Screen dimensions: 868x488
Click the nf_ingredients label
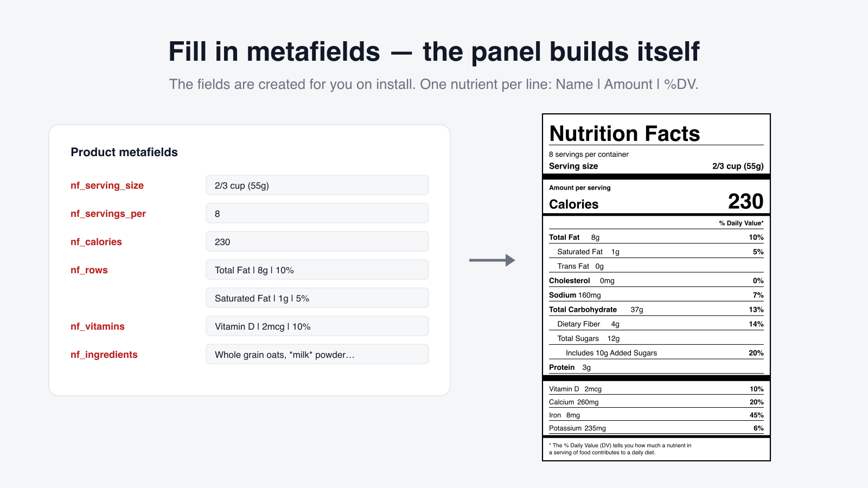104,355
